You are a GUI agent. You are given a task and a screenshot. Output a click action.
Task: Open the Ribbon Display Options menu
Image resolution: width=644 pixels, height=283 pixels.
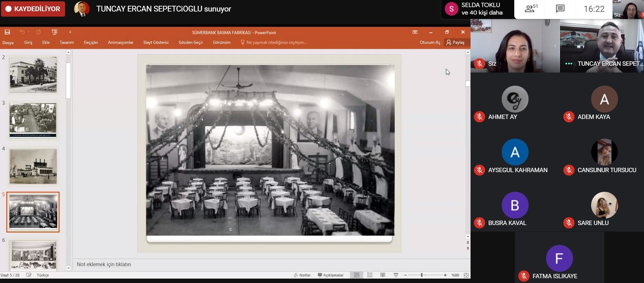pyautogui.click(x=415, y=32)
